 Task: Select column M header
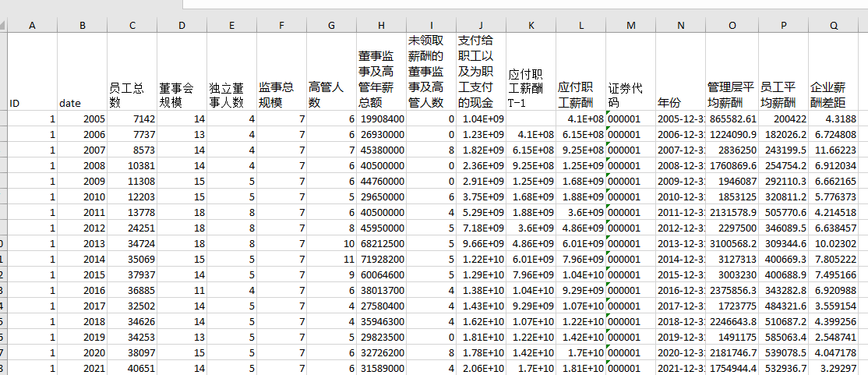tap(630, 26)
